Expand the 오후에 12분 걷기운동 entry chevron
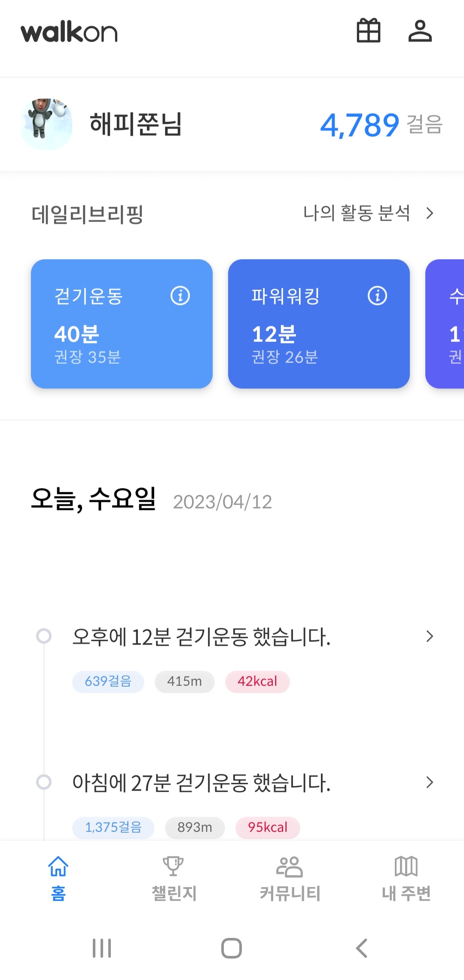 pyautogui.click(x=429, y=636)
